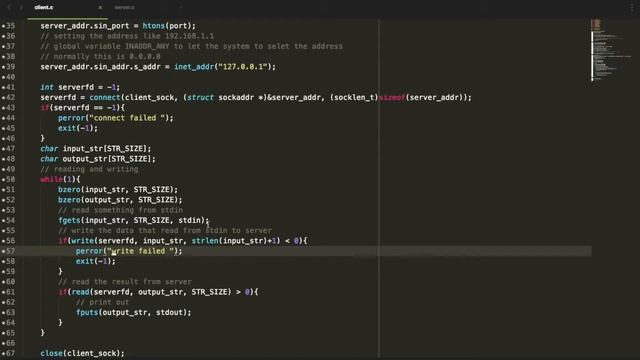
Task: Click the read function call on line 61
Action: pos(80,292)
